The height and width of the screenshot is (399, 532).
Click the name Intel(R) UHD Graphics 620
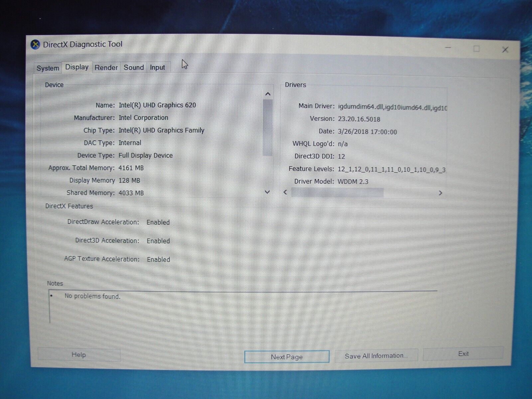coord(157,105)
